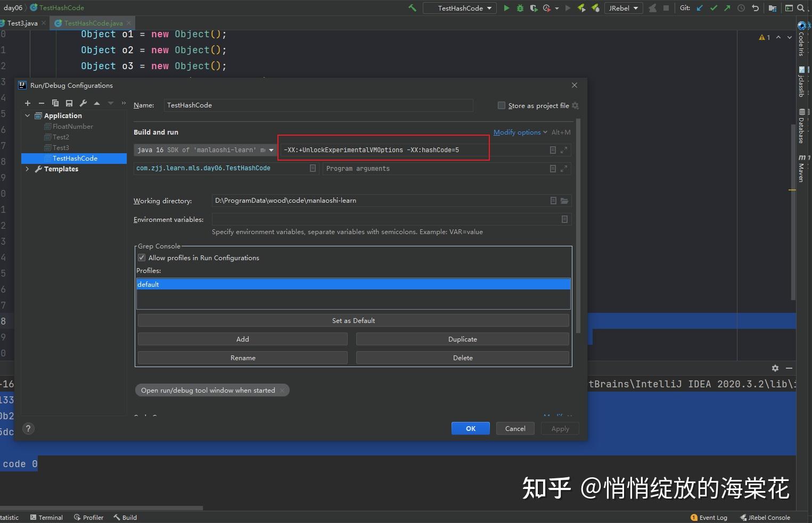The height and width of the screenshot is (523, 812).
Task: Open the Modify options dropdown
Action: [520, 132]
